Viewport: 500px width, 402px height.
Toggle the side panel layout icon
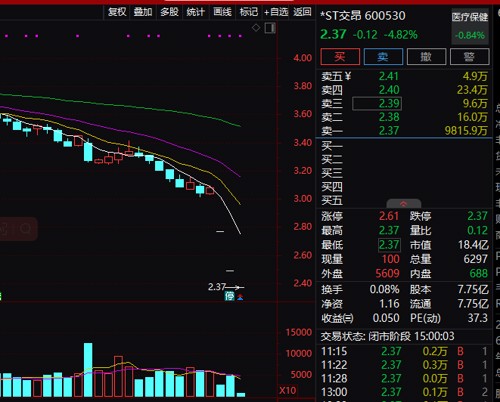pyautogui.click(x=270, y=28)
